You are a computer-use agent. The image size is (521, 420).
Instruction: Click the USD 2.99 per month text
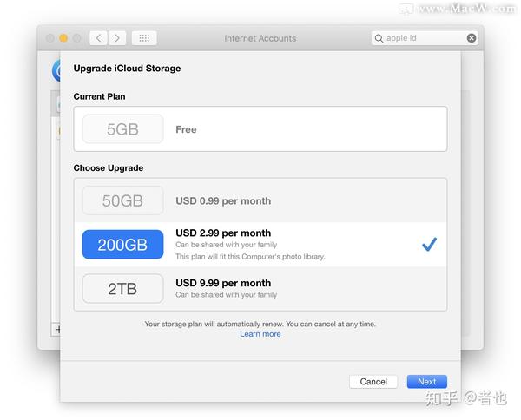click(x=223, y=233)
